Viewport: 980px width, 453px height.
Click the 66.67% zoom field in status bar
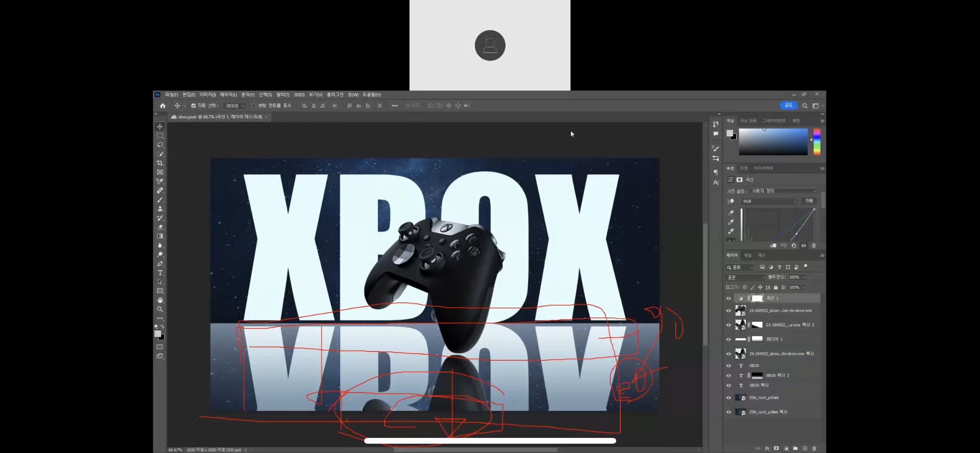pos(175,450)
